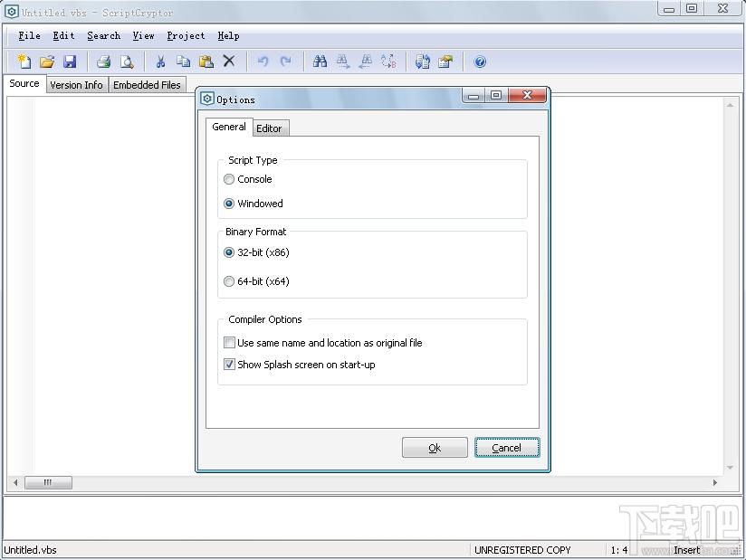The width and height of the screenshot is (746, 560).
Task: Delete selection with X toolbar icon
Action: click(x=229, y=61)
